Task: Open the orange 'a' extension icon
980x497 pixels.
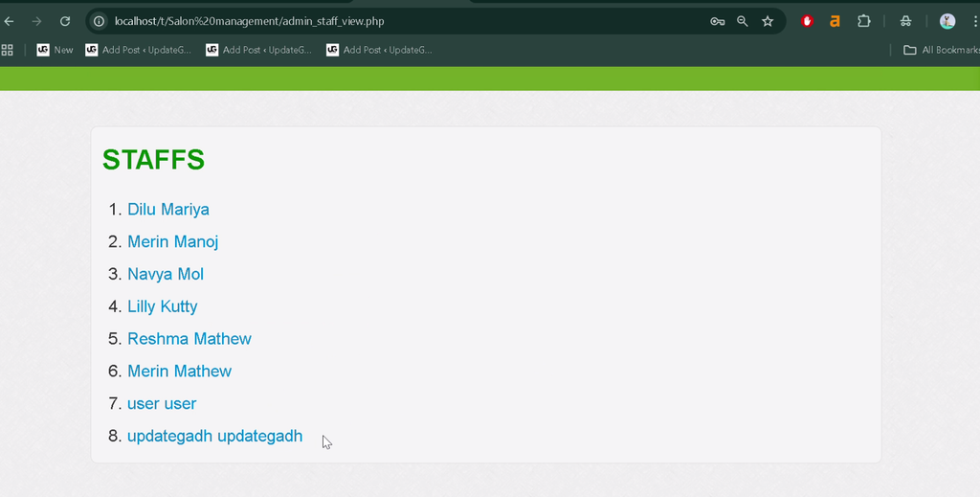Action: pos(835,21)
